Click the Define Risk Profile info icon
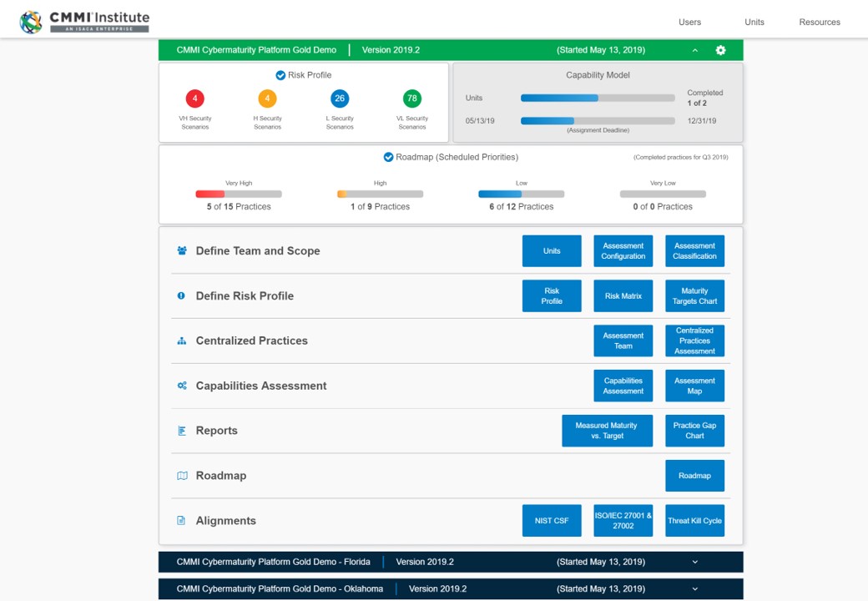868x601 pixels. [x=181, y=295]
